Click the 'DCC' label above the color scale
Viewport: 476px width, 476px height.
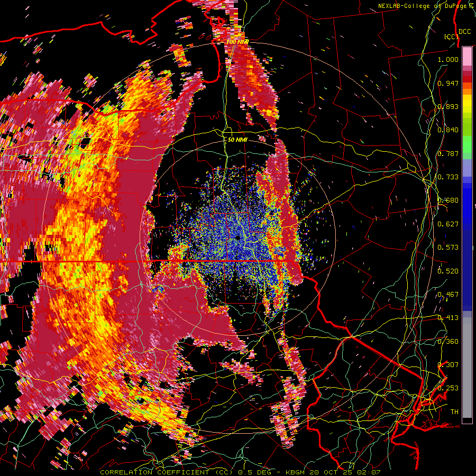464,31
